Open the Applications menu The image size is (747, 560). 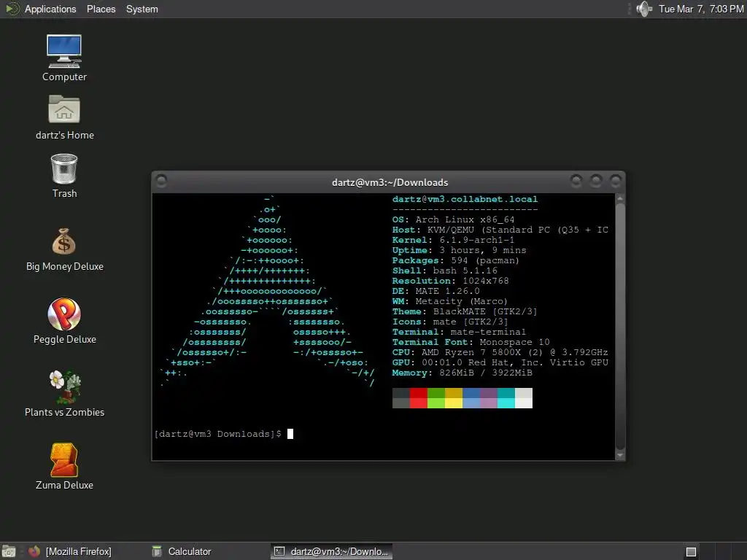point(50,9)
